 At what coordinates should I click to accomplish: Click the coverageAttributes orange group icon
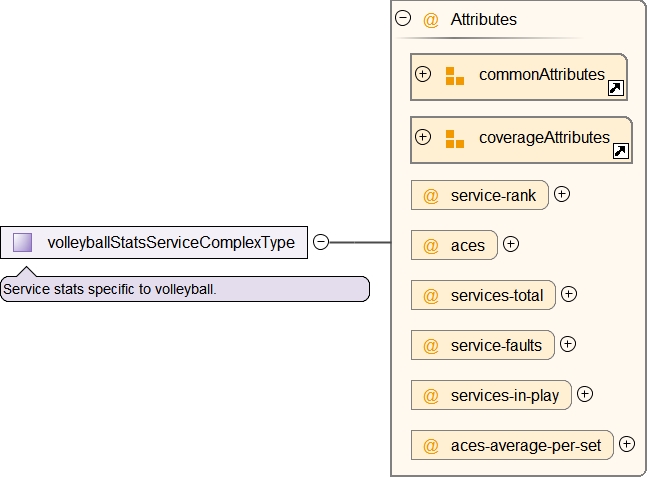pyautogui.click(x=455, y=139)
